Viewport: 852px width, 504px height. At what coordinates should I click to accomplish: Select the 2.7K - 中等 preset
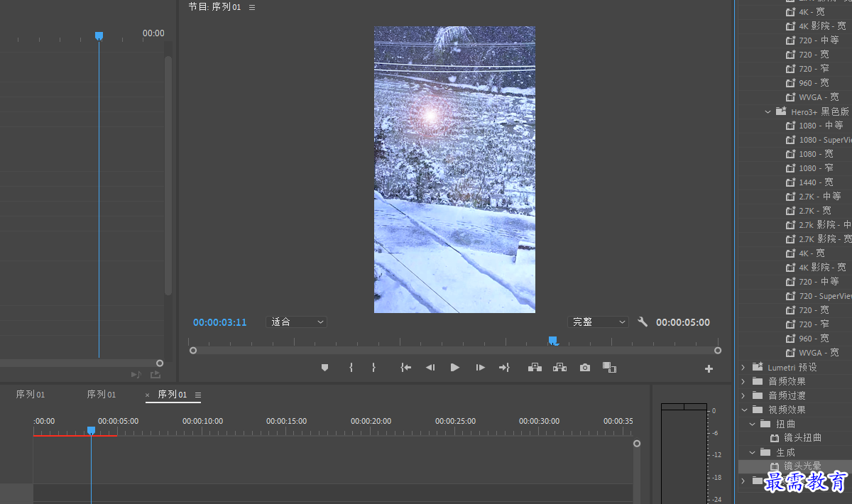click(819, 197)
